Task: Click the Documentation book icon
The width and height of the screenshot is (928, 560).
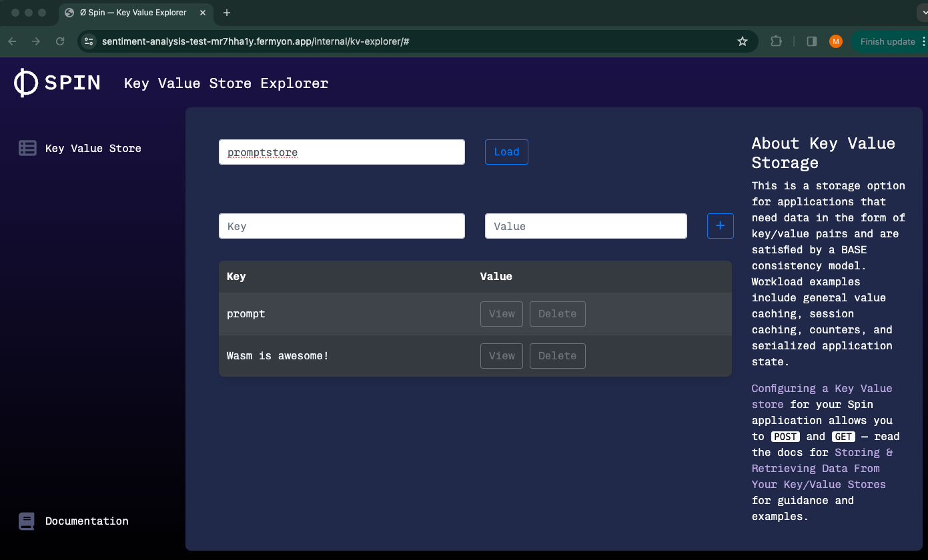Action: [27, 521]
